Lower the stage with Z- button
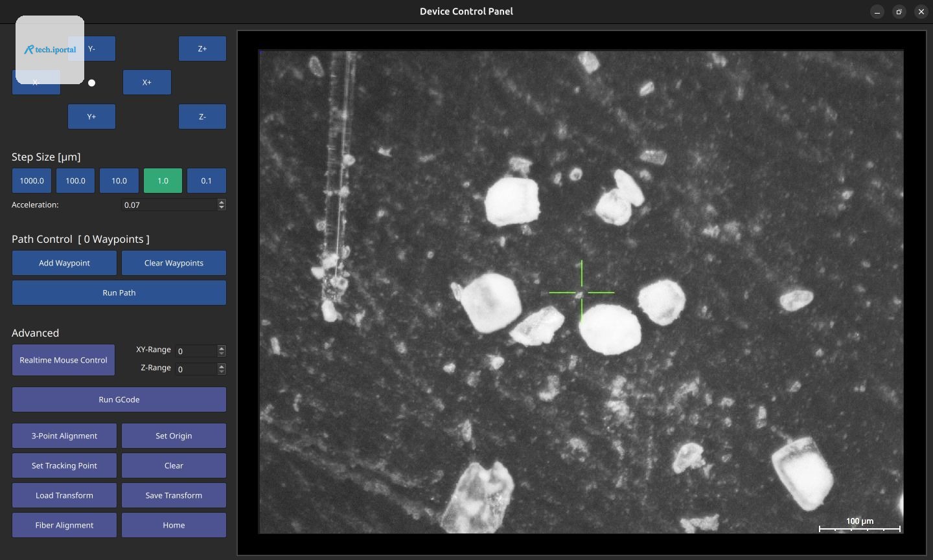The width and height of the screenshot is (933, 560). click(202, 117)
